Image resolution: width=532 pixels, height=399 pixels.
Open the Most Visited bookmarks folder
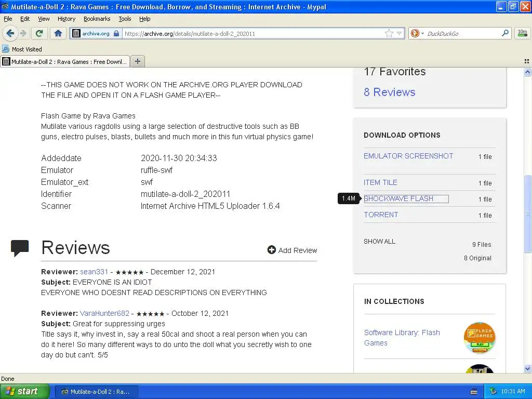point(22,49)
